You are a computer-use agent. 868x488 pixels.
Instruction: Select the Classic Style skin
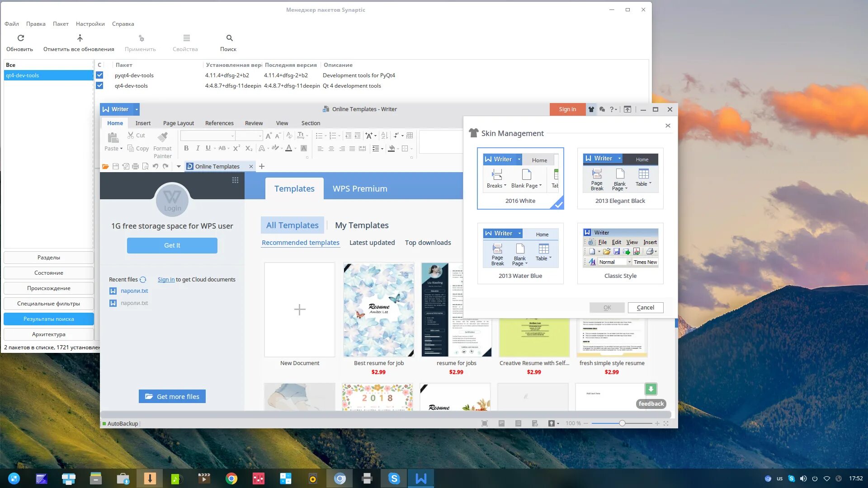point(620,253)
